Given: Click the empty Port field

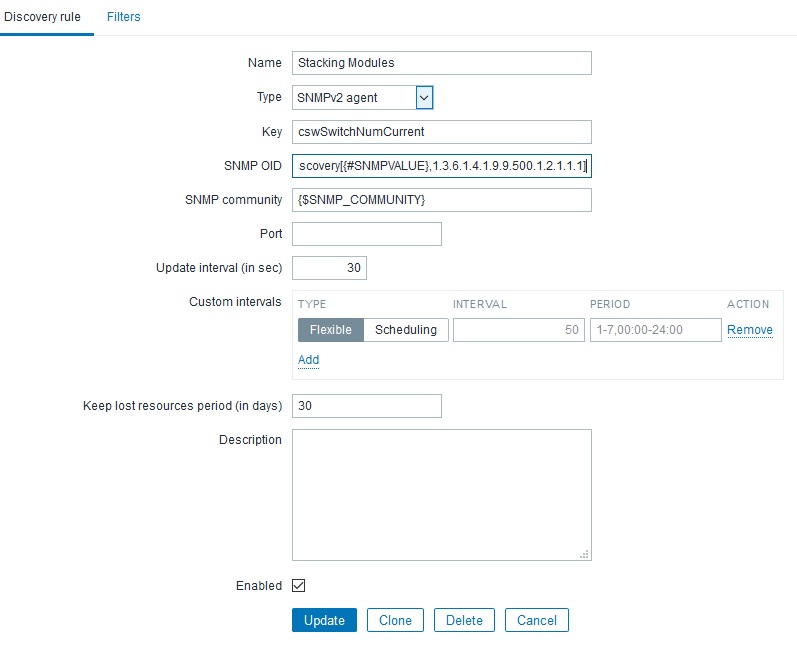Looking at the screenshot, I should pyautogui.click(x=366, y=234).
